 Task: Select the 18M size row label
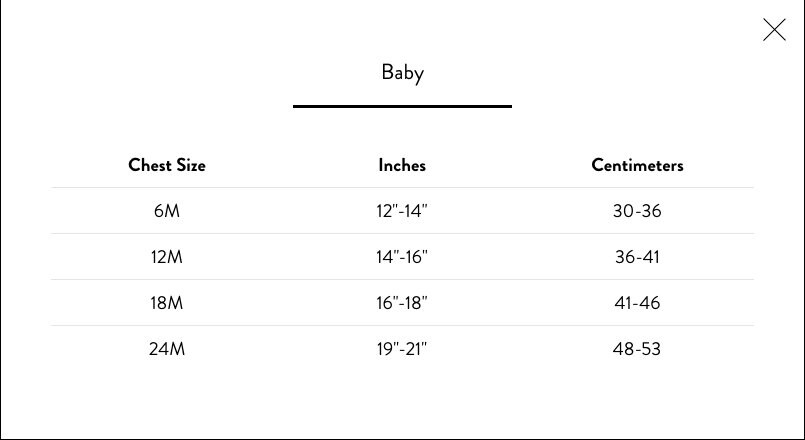point(167,303)
